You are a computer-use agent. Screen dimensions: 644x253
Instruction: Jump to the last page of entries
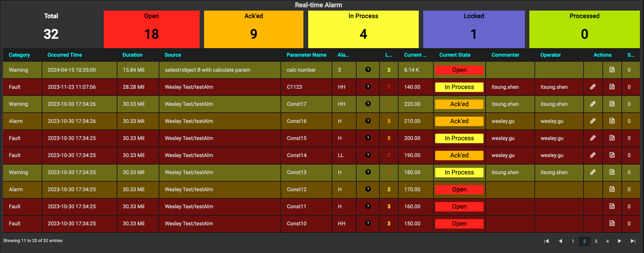coord(633,241)
